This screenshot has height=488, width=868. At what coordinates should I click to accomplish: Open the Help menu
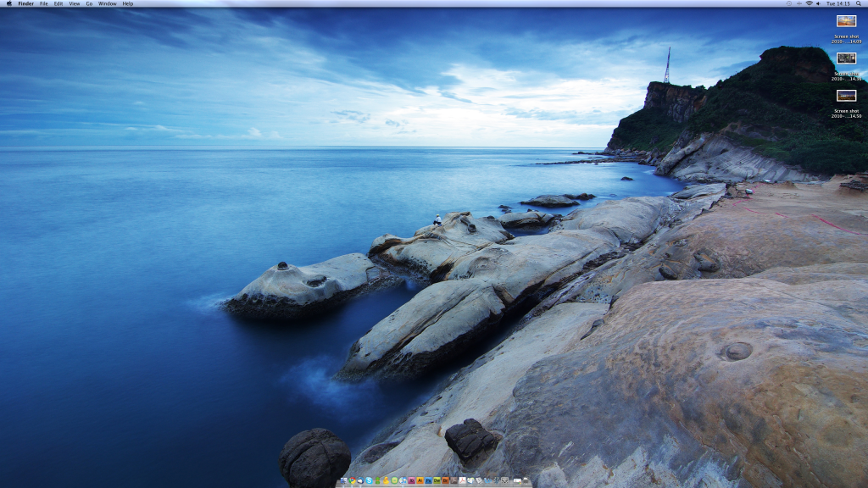tap(128, 3)
